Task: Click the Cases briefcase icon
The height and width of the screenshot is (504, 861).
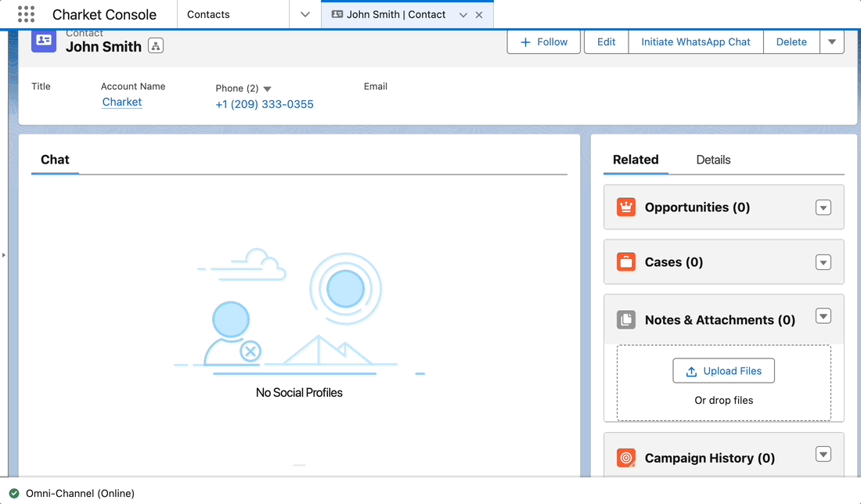Action: [x=626, y=262]
